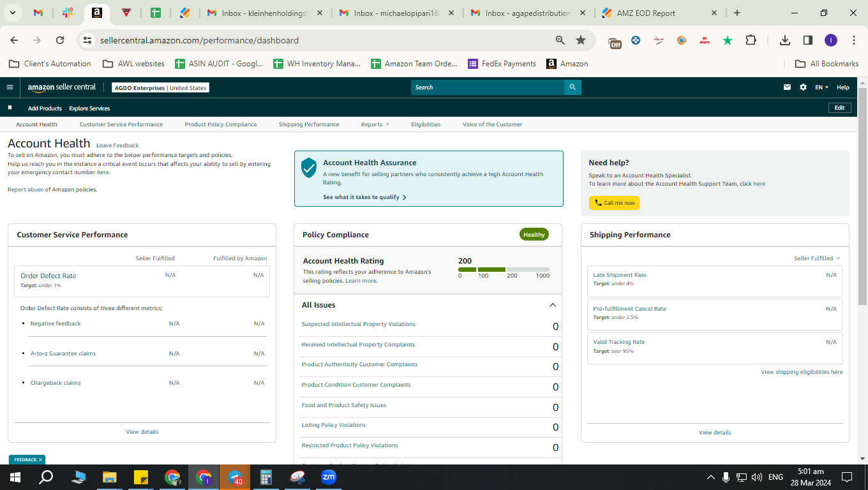Open the Chrome three-dot menu

[x=854, y=40]
